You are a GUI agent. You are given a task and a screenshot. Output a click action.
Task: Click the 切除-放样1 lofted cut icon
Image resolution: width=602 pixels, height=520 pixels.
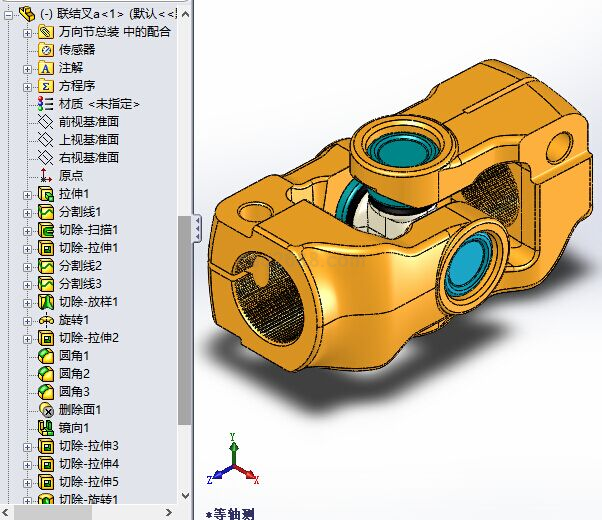(45, 302)
